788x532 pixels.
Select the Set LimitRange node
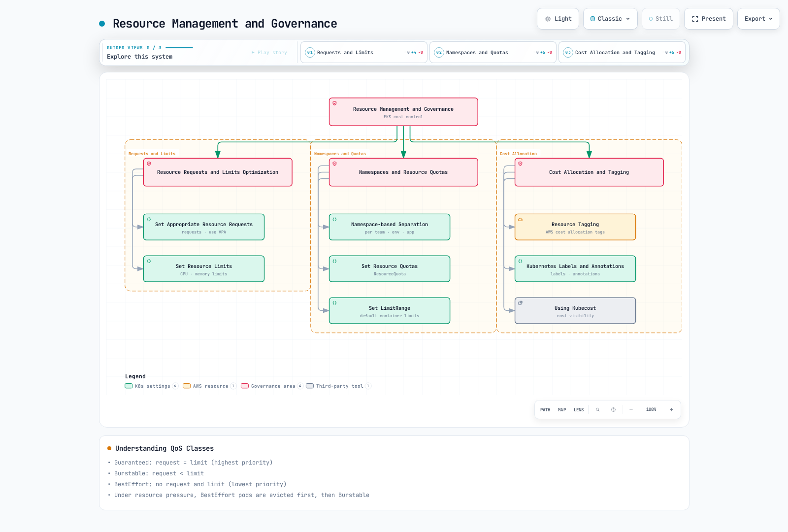tap(390, 311)
